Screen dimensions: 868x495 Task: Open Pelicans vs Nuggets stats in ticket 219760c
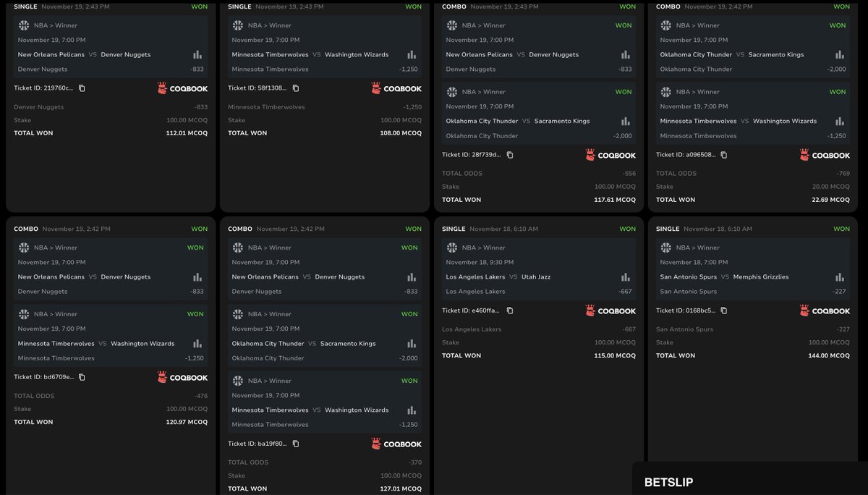pos(197,54)
